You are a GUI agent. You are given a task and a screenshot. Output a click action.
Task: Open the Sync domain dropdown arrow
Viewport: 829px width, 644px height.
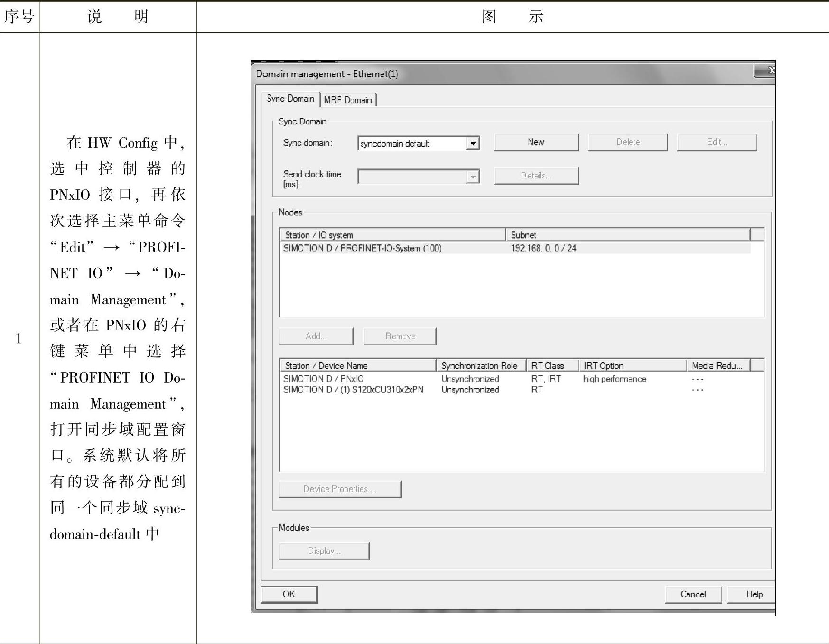[473, 143]
